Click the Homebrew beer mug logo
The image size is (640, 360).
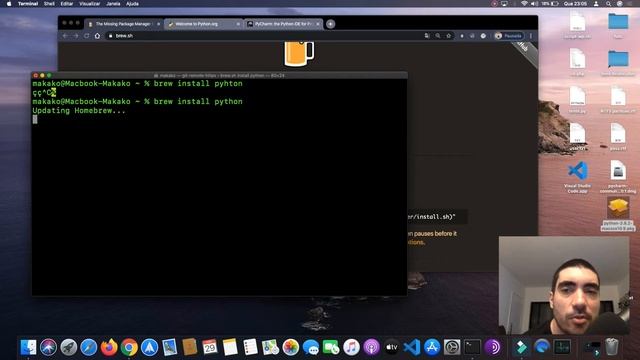coord(299,53)
